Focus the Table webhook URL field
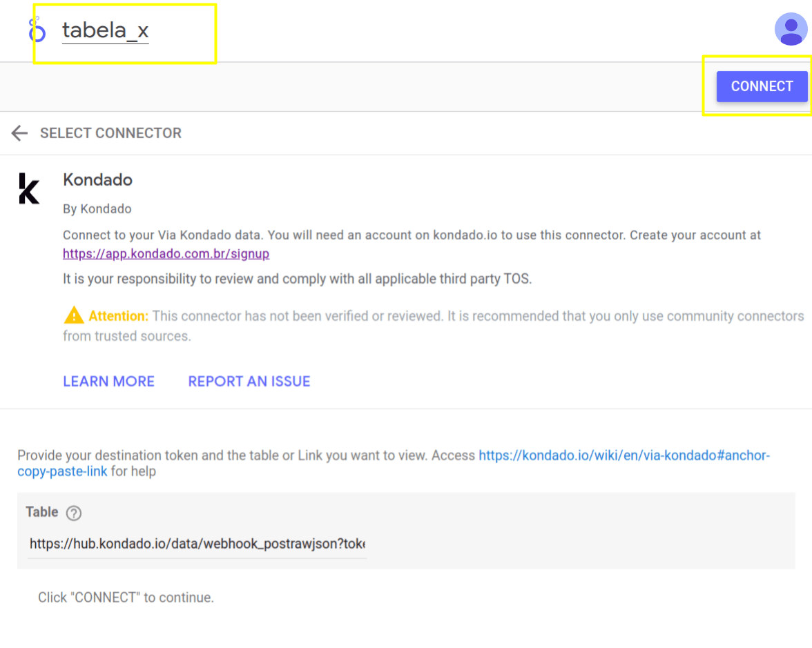This screenshot has height=648, width=812. point(197,544)
